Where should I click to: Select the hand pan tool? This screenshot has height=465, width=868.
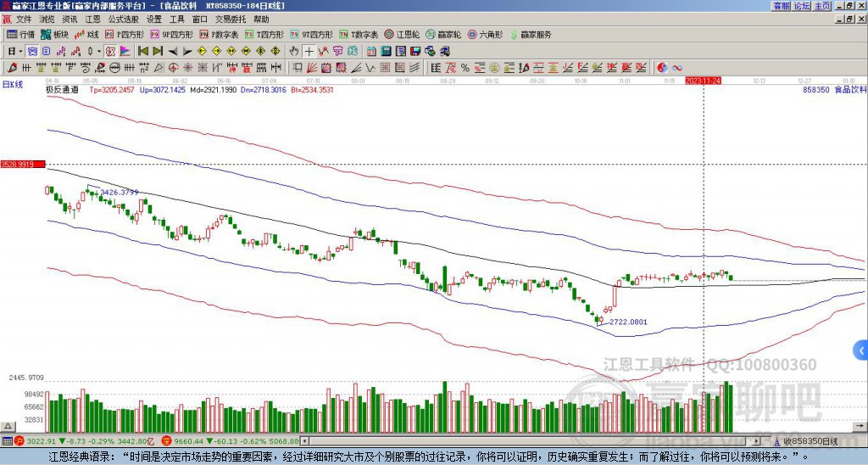point(293,52)
